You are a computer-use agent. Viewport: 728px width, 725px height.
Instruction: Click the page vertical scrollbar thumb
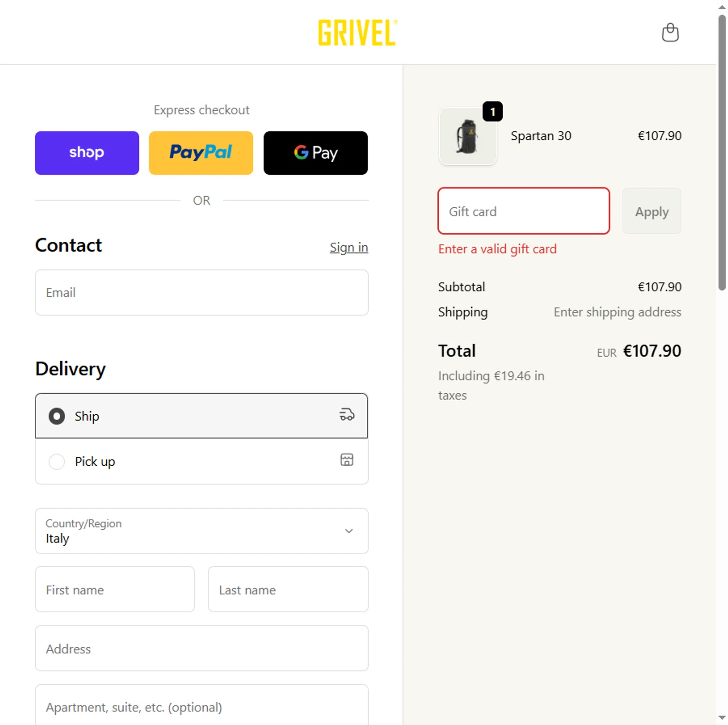pyautogui.click(x=722, y=153)
